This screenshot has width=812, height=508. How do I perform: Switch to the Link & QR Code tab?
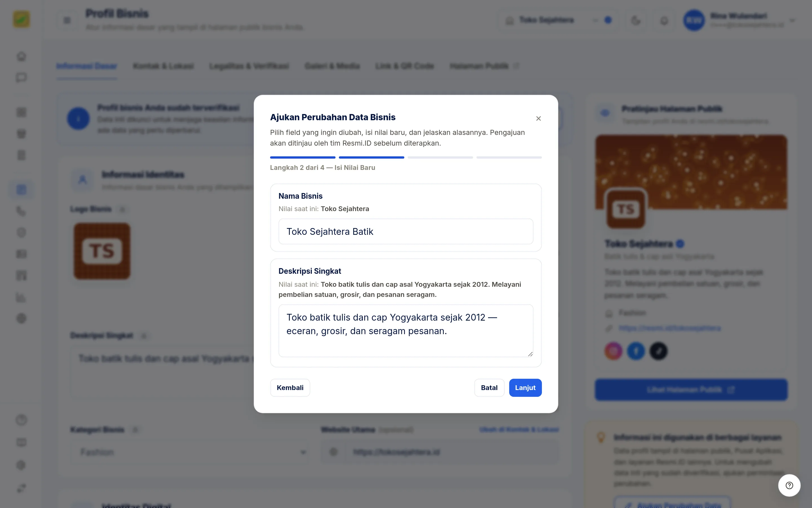click(404, 66)
